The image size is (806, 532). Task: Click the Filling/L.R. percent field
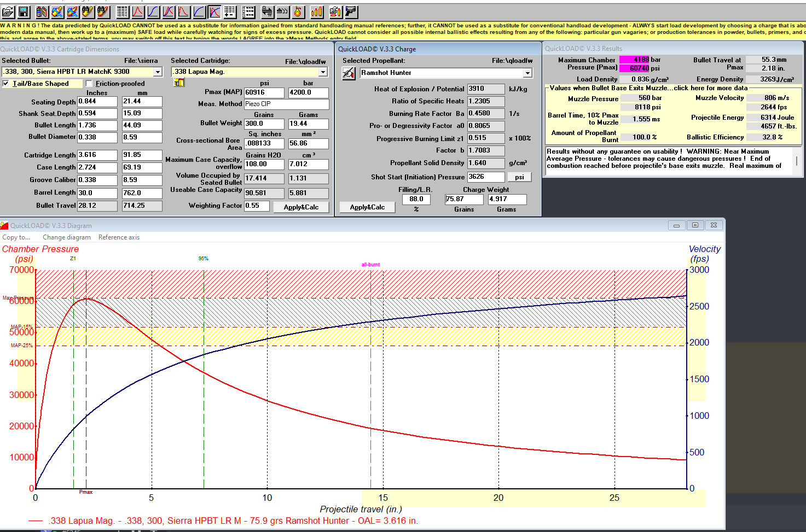(416, 200)
